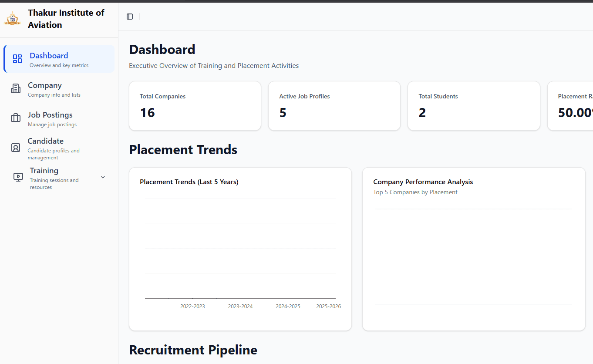Image resolution: width=593 pixels, height=364 pixels.
Task: Open the Company menu item
Action: point(59,88)
